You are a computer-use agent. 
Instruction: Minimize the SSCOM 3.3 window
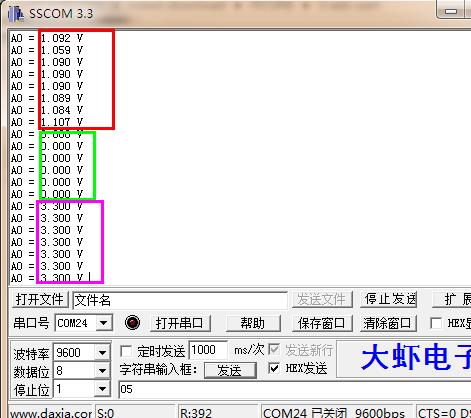pos(451,11)
